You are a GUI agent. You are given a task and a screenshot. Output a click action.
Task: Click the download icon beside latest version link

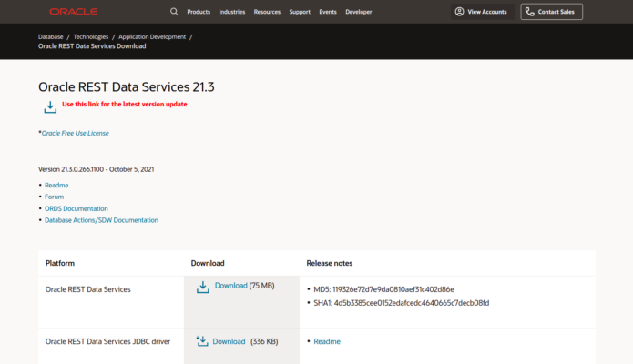click(x=50, y=107)
